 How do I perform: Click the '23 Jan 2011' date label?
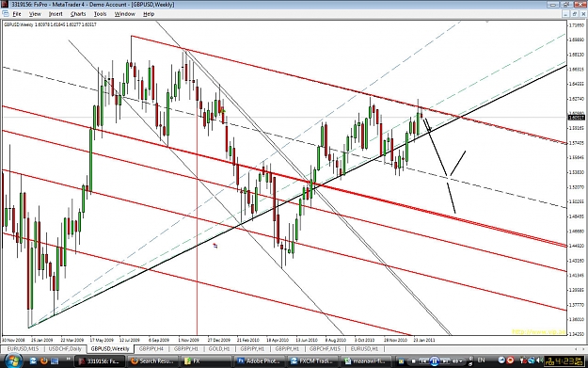point(423,340)
